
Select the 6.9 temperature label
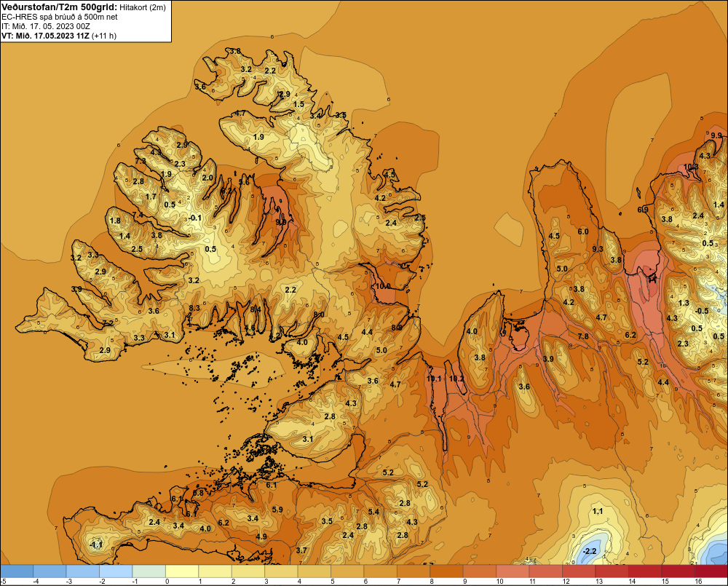pyautogui.click(x=643, y=210)
